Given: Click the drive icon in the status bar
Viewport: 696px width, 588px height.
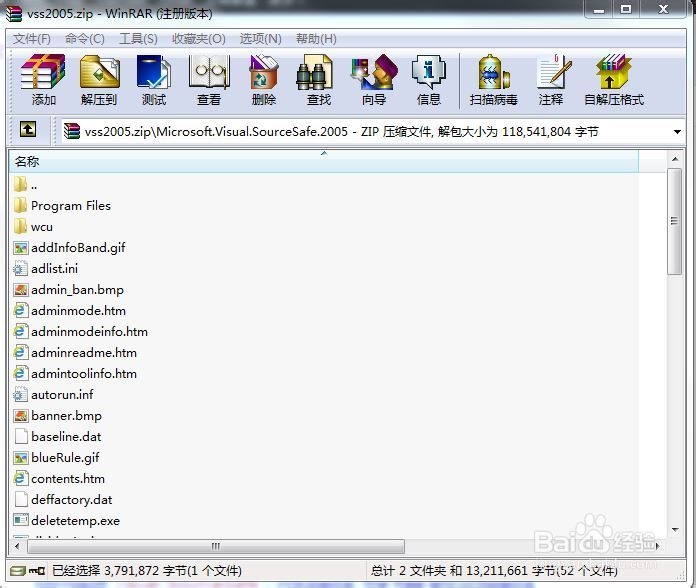Looking at the screenshot, I should tap(18, 571).
